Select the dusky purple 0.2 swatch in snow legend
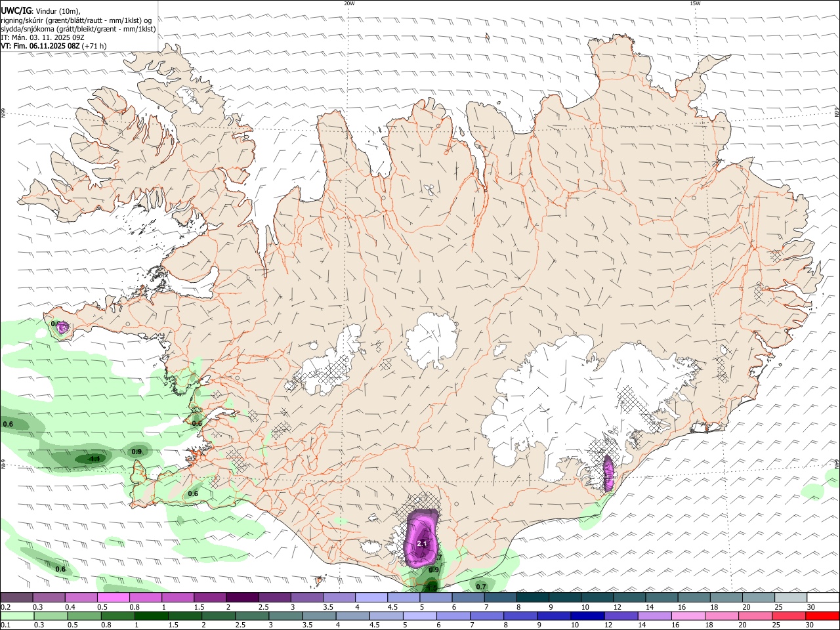This screenshot has width=840, height=630. [16, 597]
